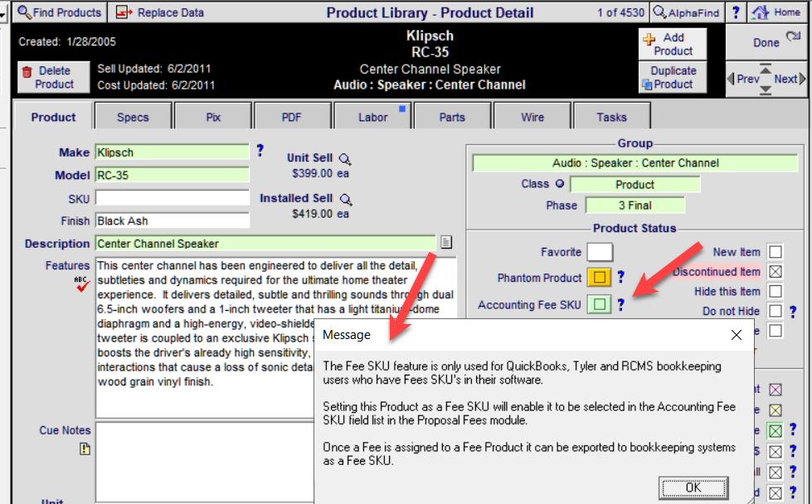The image size is (812, 504).
Task: Switch to the Pix tab
Action: [213, 116]
